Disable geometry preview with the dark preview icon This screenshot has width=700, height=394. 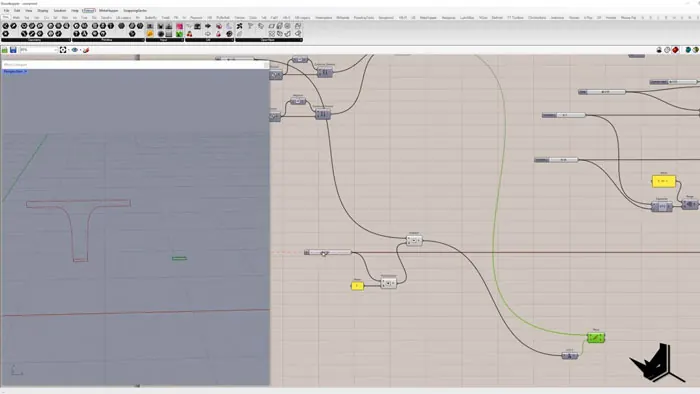click(659, 50)
